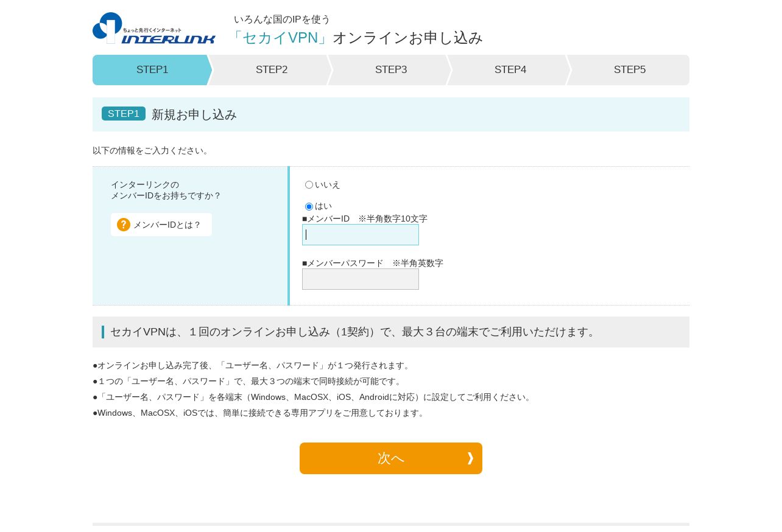
Task: Focus the メンバーパスワード input field
Action: click(361, 279)
